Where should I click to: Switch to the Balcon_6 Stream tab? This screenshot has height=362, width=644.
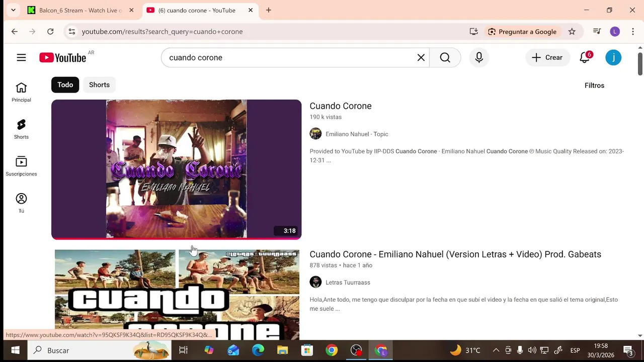tap(79, 10)
